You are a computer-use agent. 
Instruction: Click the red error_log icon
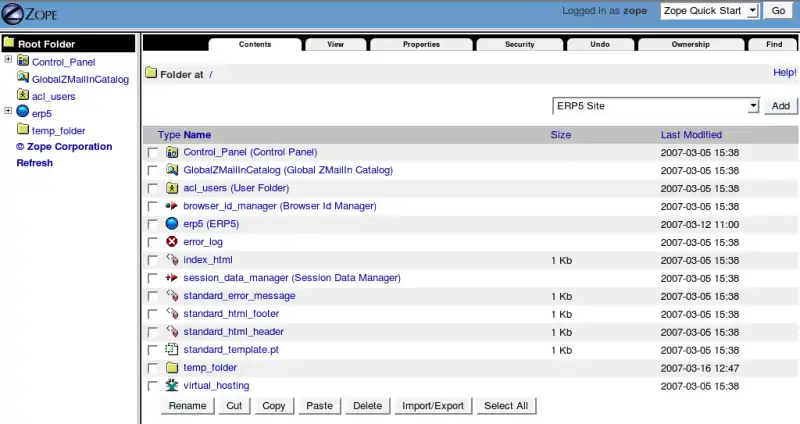(171, 242)
